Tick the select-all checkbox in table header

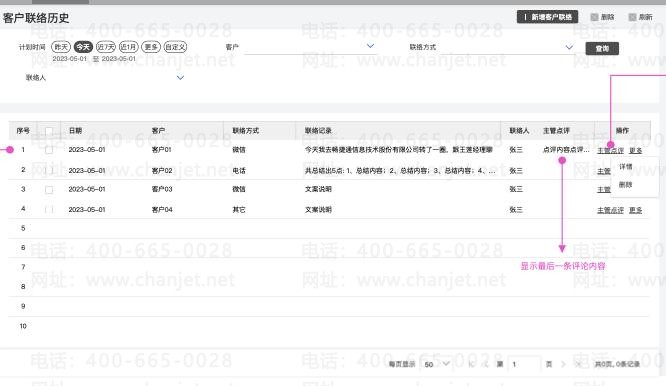[49, 131]
